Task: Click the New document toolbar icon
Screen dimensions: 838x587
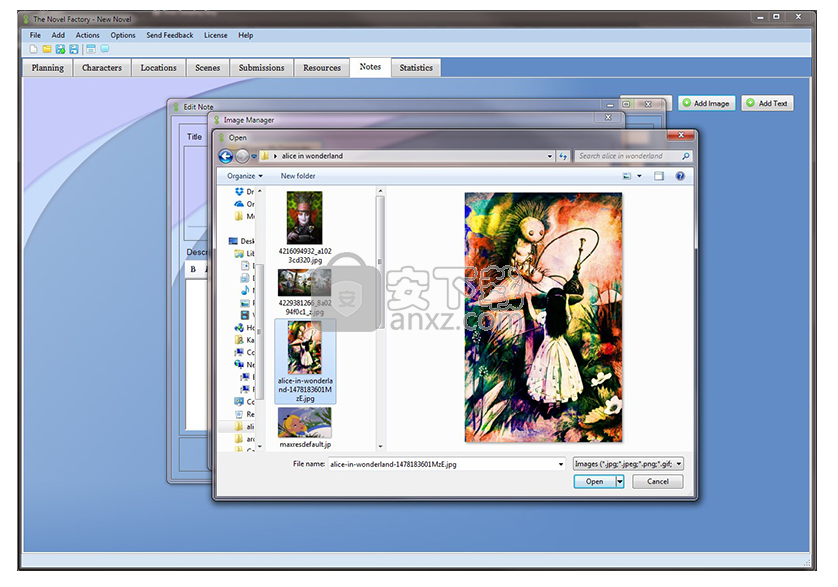Action: (33, 49)
